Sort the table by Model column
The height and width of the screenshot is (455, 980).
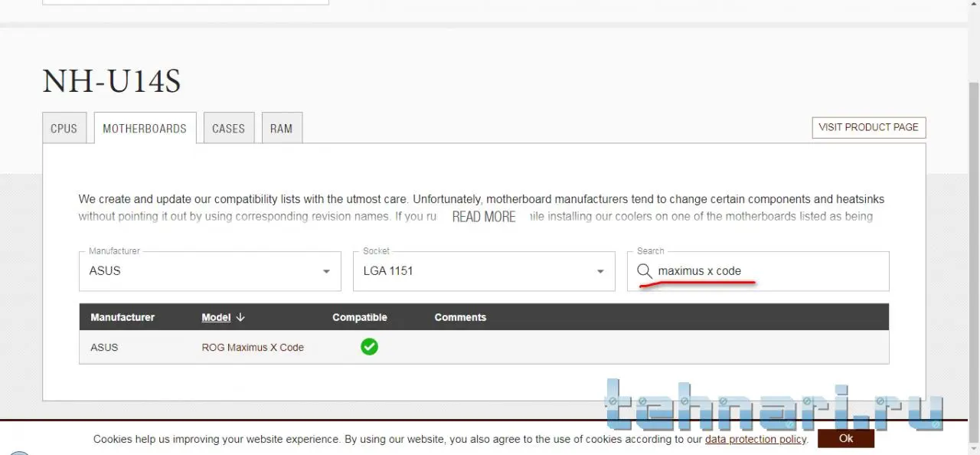[216, 317]
